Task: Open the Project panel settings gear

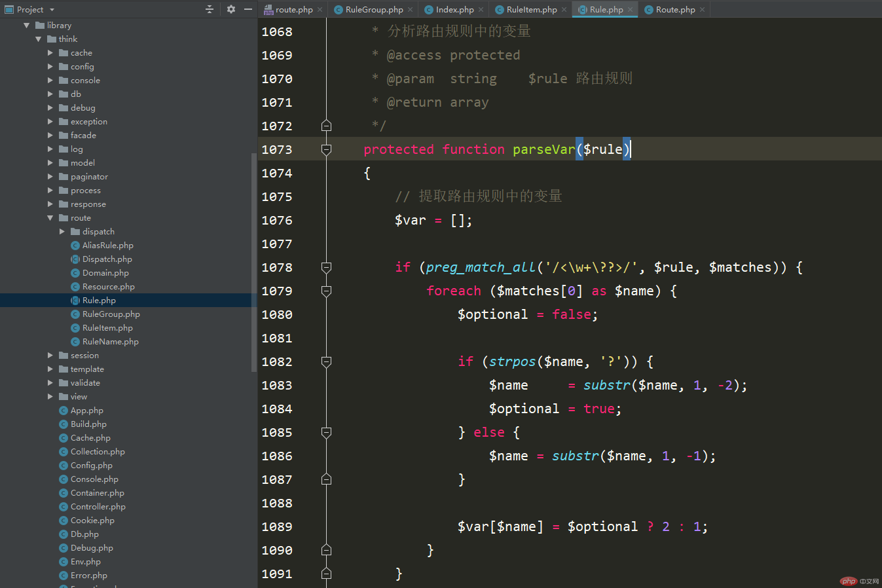Action: point(231,9)
